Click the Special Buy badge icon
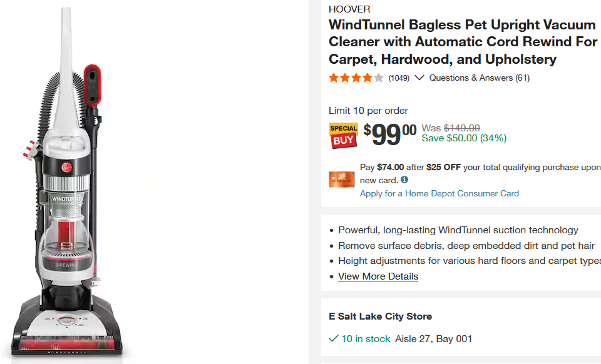Screen dimensions: 601x364 (x=343, y=135)
